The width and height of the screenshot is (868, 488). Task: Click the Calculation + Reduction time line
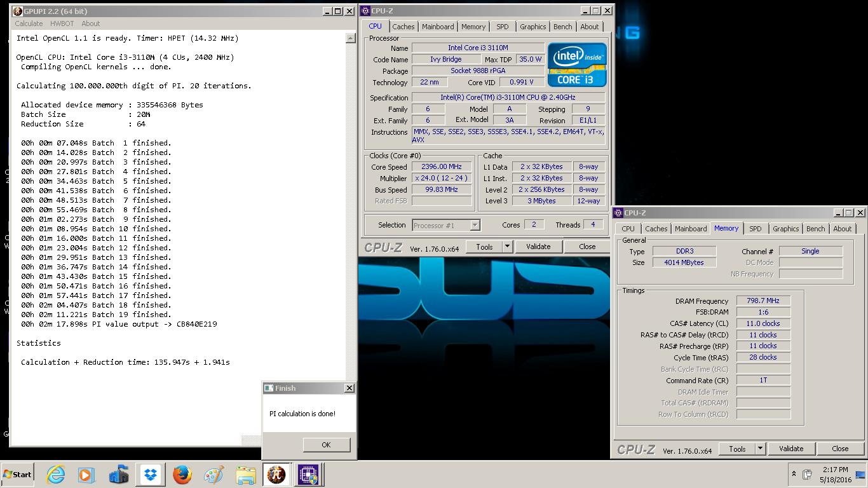125,362
